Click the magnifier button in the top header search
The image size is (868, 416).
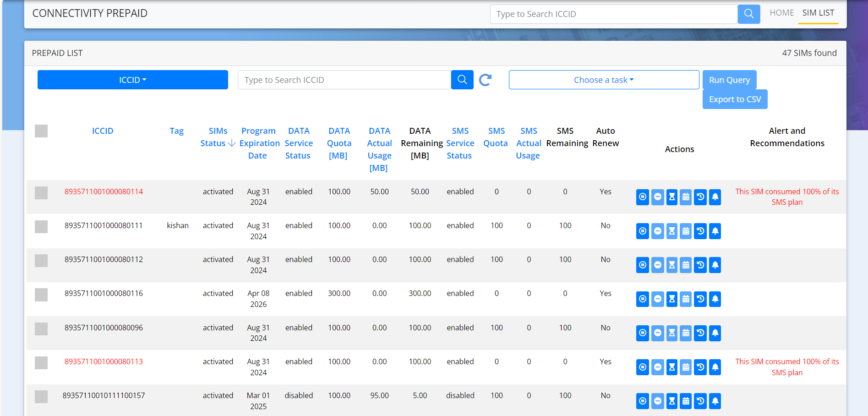click(749, 14)
